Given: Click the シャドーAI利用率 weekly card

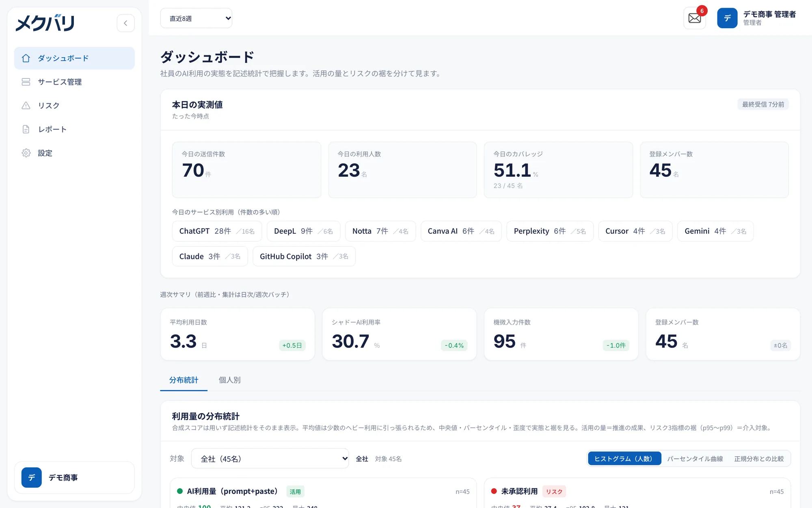Looking at the screenshot, I should [x=400, y=334].
